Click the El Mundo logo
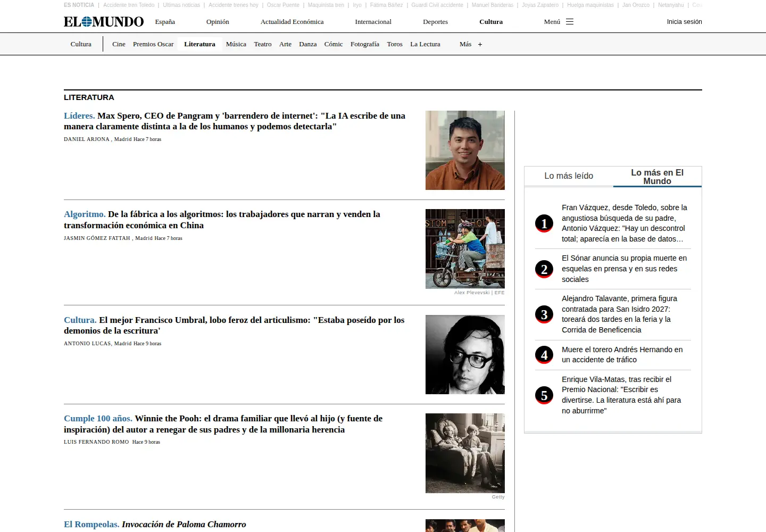The width and height of the screenshot is (766, 532). click(104, 22)
